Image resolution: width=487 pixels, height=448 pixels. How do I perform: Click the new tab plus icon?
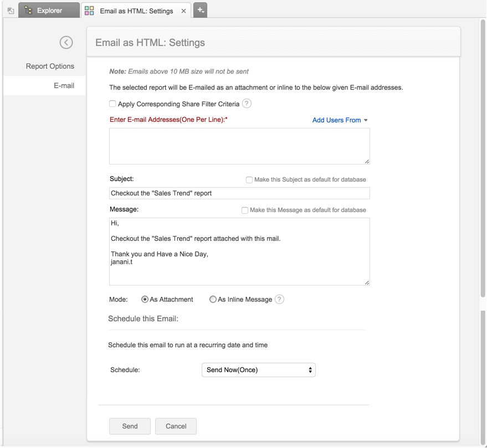coord(201,10)
